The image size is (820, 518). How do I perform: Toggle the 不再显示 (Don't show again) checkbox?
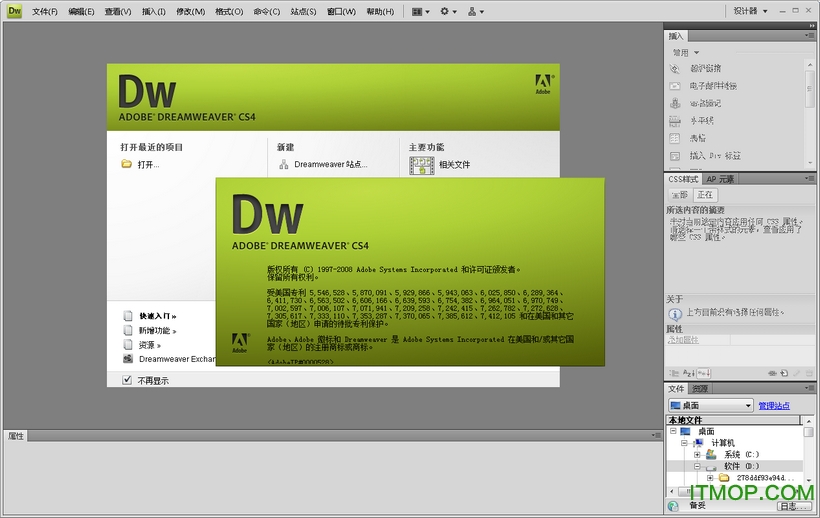(127, 380)
